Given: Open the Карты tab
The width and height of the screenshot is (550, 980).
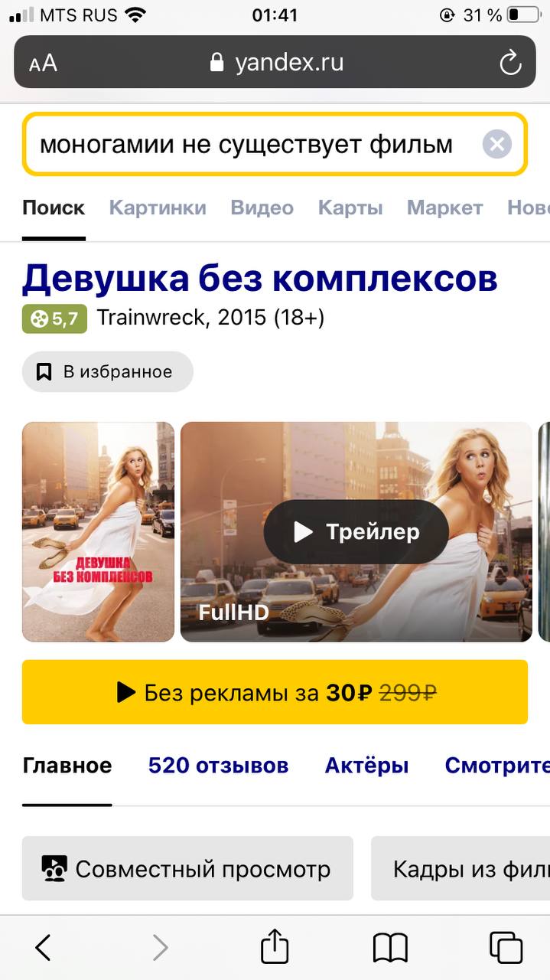Looking at the screenshot, I should point(350,207).
